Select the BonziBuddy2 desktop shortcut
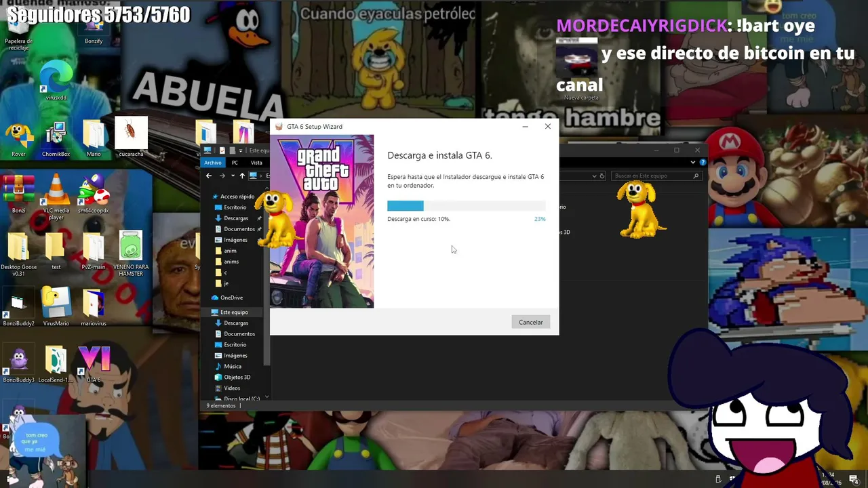Viewport: 868px width, 488px height. click(x=18, y=308)
